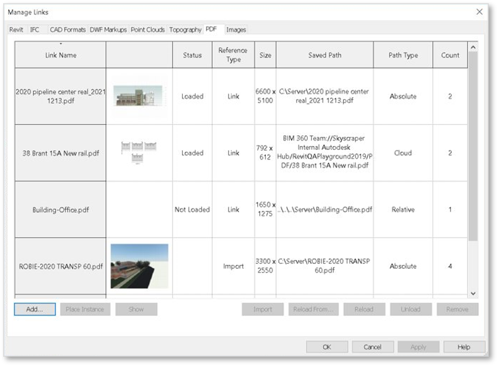Click the Import reference type cell
This screenshot has height=365, width=497.
(x=233, y=266)
